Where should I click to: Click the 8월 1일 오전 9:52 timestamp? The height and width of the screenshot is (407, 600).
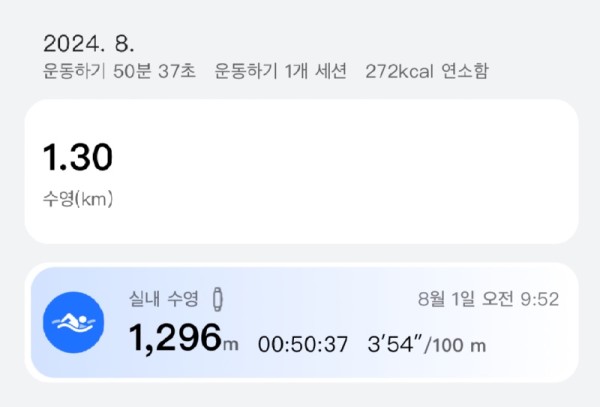(488, 299)
